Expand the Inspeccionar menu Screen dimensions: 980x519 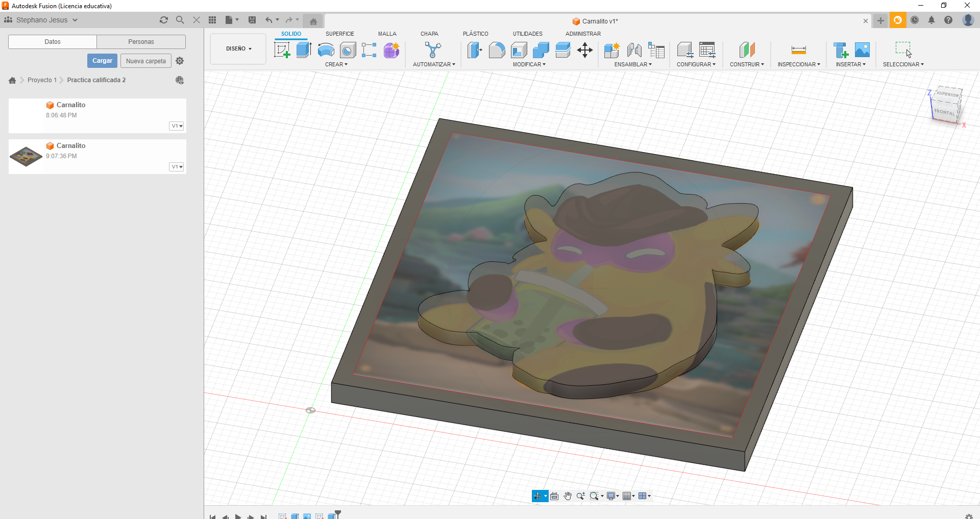[799, 64]
